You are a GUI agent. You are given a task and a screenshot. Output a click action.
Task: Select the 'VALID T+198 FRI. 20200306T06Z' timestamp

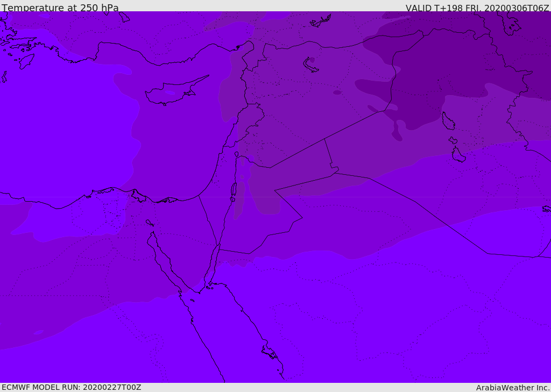477,8
